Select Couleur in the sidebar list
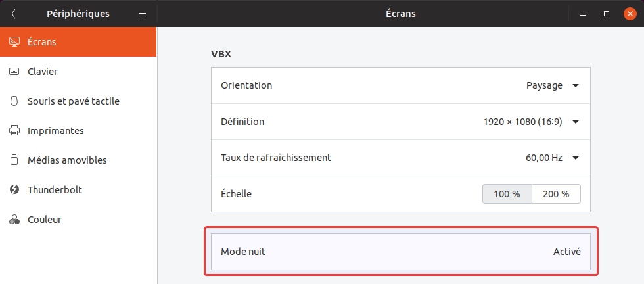 click(44, 220)
